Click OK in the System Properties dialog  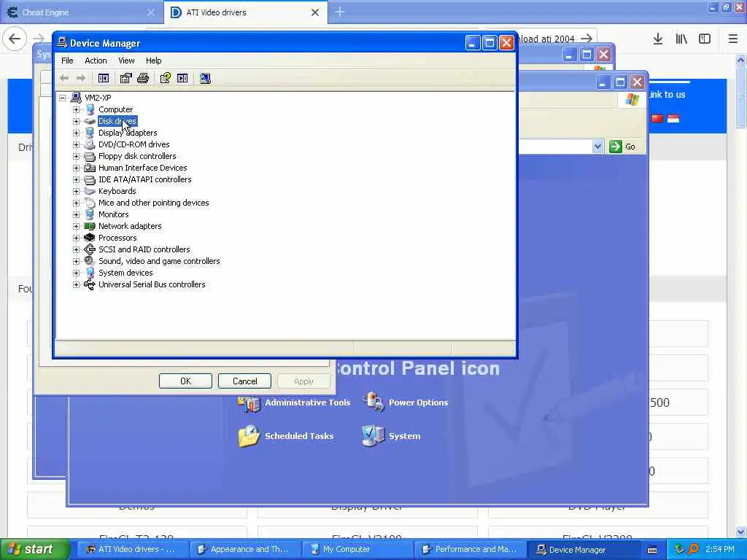185,381
